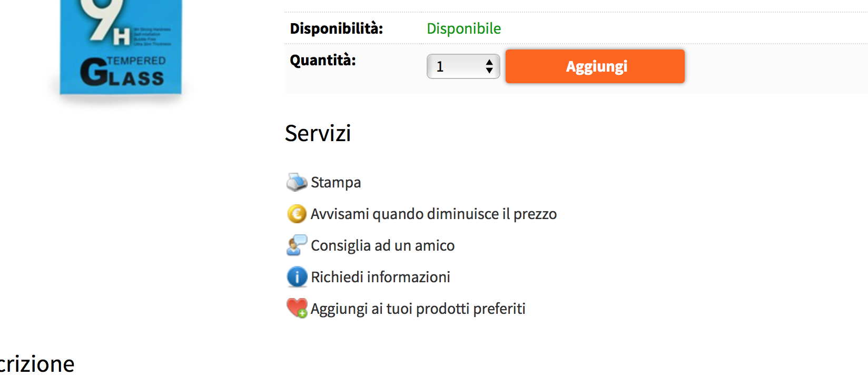
Task: Select 'Avvisami quando diminuisce il prezzo' link
Action: click(433, 214)
